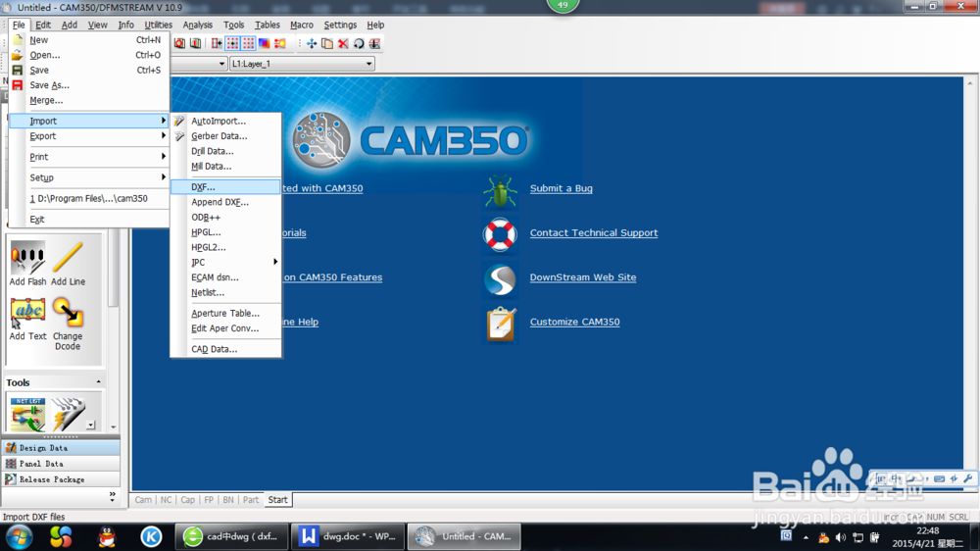This screenshot has width=980, height=551.
Task: Select the Add Text tool
Action: click(x=27, y=319)
